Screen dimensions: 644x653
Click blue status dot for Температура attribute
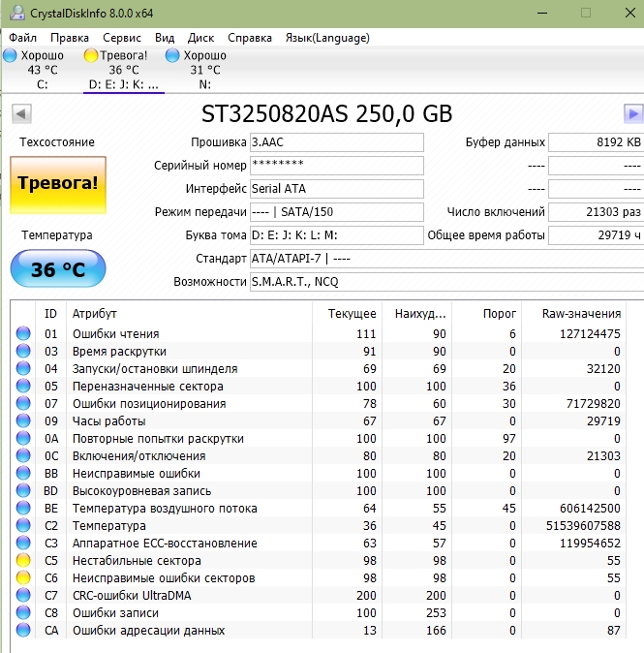click(23, 526)
